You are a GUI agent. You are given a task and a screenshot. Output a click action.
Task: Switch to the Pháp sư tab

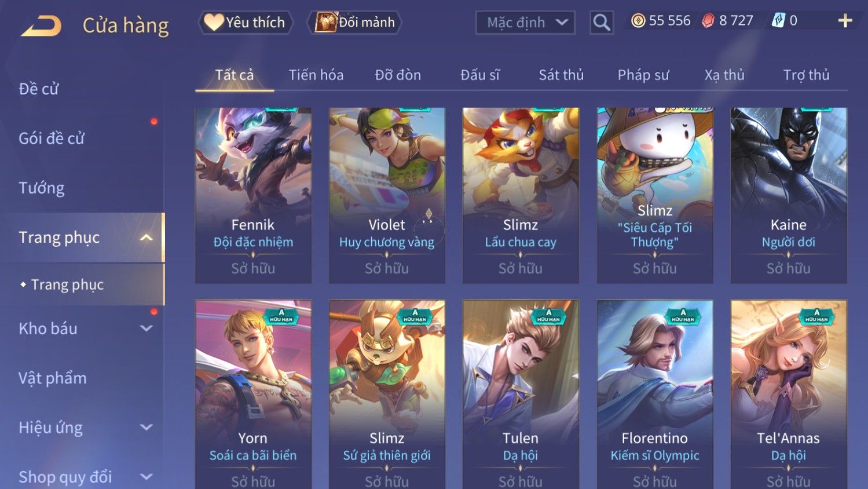643,75
